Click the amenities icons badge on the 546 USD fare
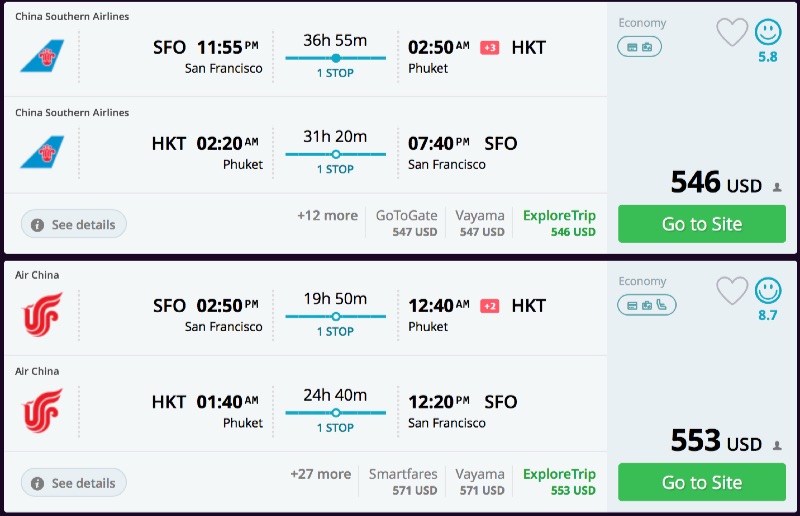This screenshot has width=800, height=516. (x=640, y=46)
